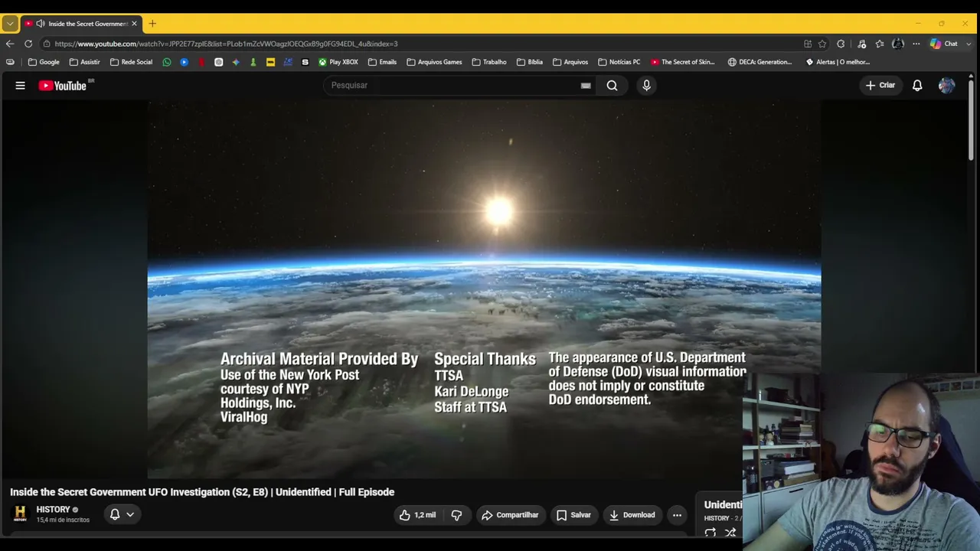The height and width of the screenshot is (551, 980).
Task: Open the on-screen keyboard in search box
Action: click(586, 86)
